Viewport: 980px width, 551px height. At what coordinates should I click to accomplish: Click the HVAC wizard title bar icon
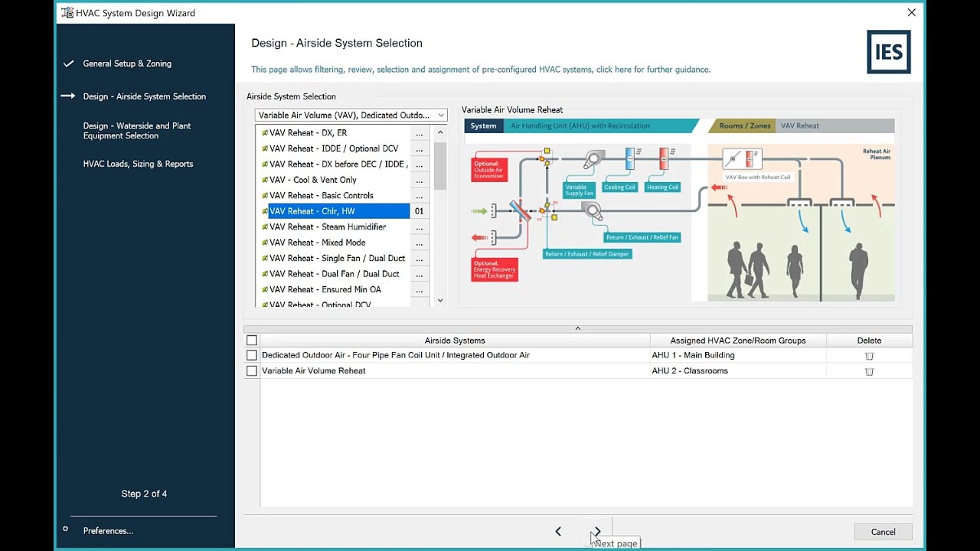[x=67, y=13]
